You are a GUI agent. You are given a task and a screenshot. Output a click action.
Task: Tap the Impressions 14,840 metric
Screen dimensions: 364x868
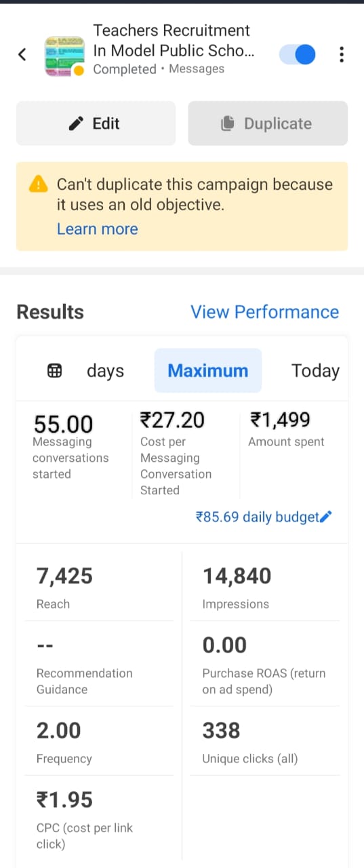265,588
